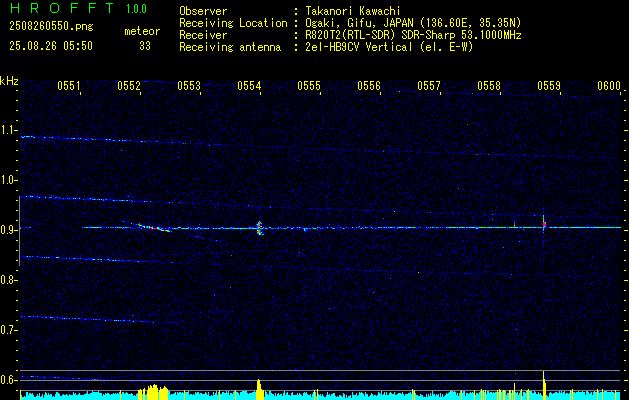Click time label 0600
The width and height of the screenshot is (629, 400).
coord(609,85)
